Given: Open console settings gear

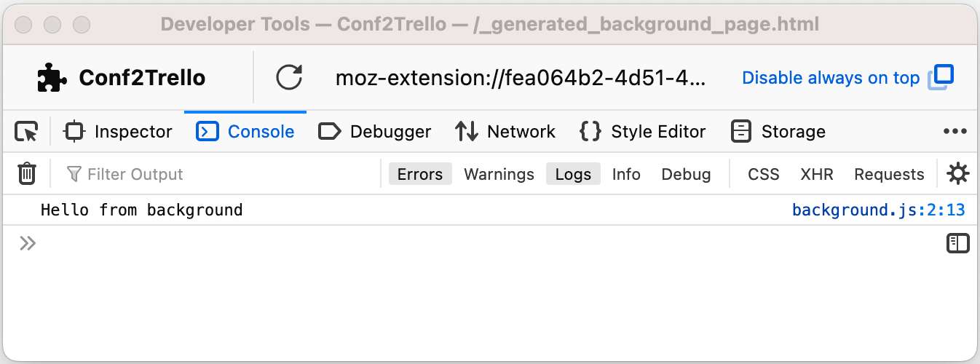Looking at the screenshot, I should click(957, 174).
